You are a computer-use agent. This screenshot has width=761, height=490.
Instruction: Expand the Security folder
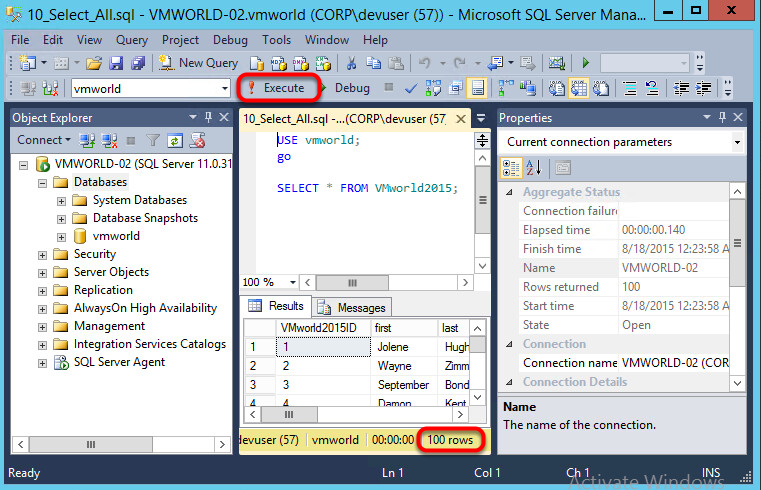[x=43, y=255]
